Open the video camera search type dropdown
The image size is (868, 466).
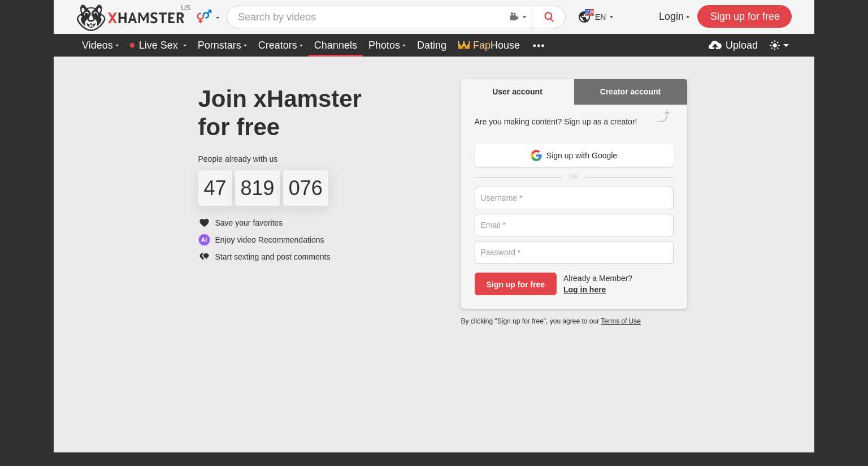pos(518,17)
